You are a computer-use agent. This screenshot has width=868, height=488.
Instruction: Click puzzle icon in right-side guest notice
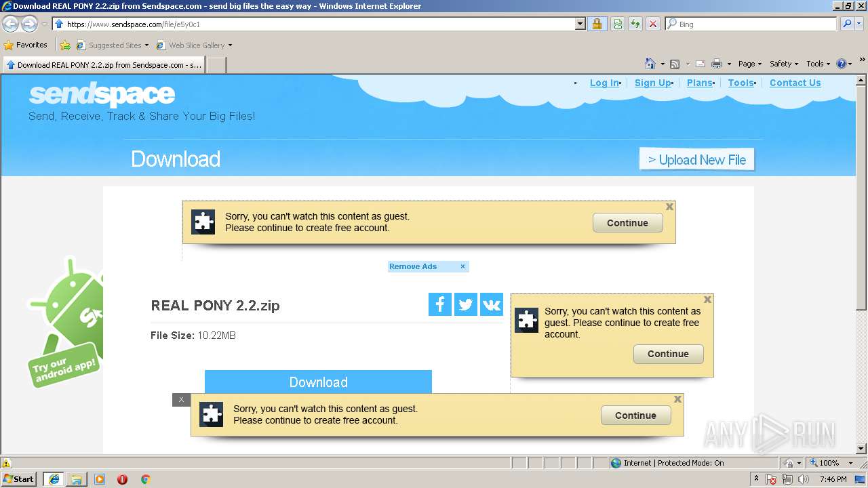527,320
